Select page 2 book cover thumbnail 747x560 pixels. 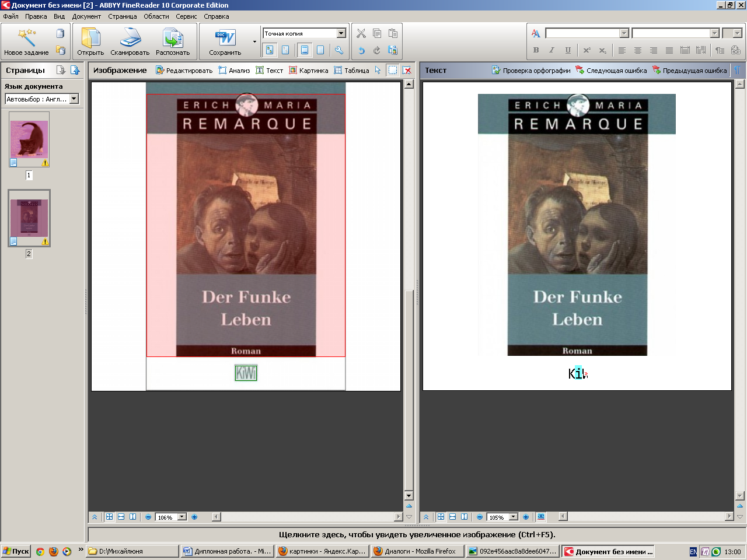[29, 218]
